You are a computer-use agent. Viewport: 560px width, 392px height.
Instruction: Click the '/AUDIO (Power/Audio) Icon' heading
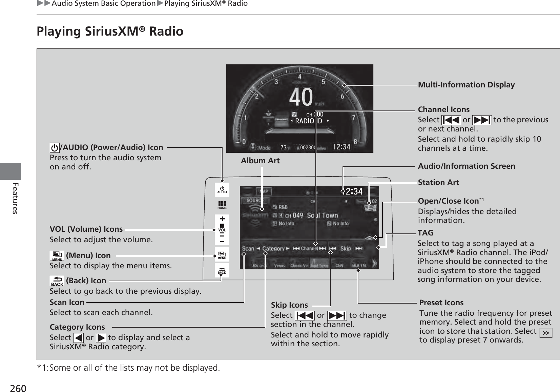[111, 147]
